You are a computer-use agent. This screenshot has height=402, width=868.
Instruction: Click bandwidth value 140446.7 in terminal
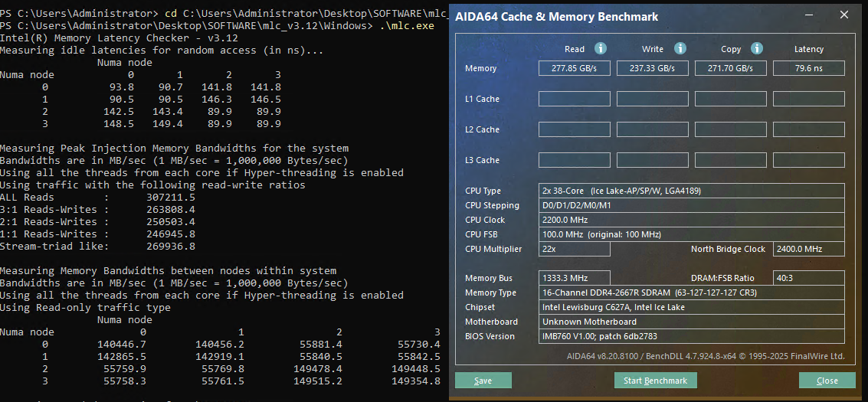[122, 344]
